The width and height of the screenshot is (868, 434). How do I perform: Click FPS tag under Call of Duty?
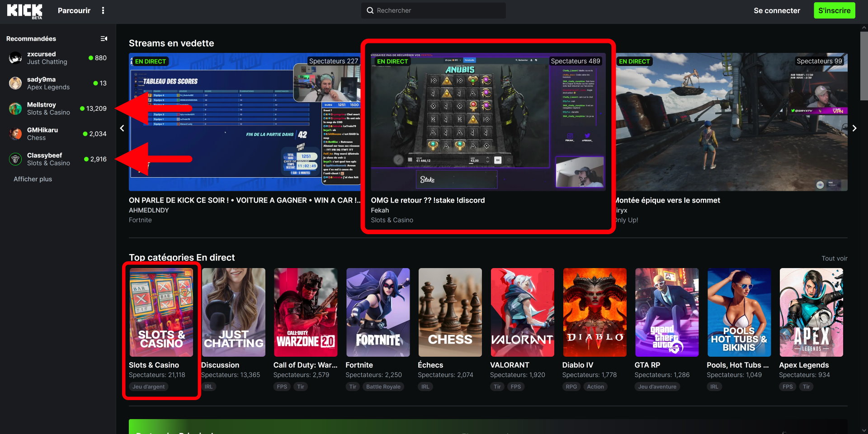point(282,387)
